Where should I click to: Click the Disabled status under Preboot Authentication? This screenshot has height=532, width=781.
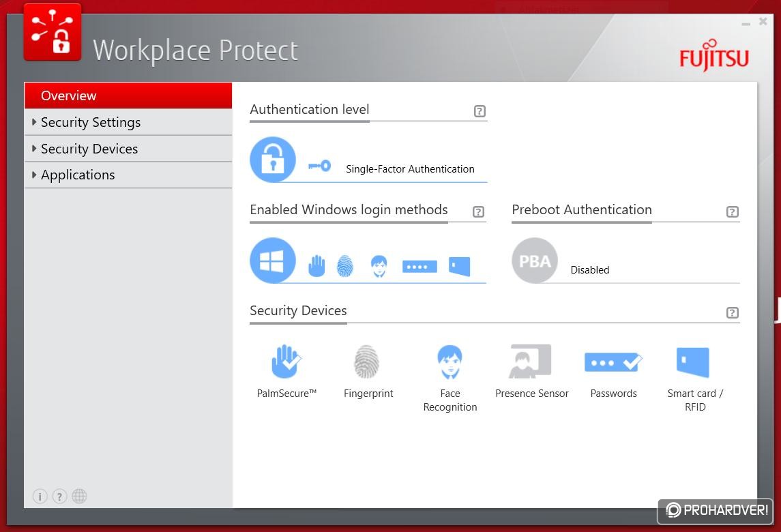(x=590, y=270)
